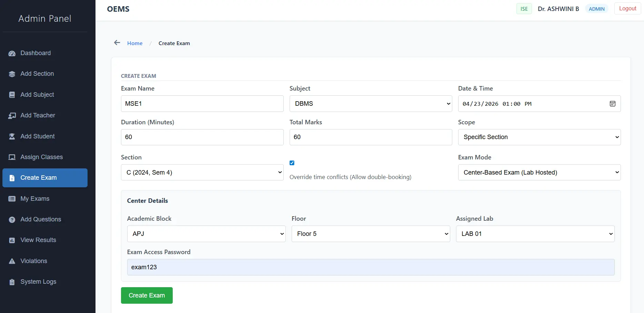The height and width of the screenshot is (313, 644).
Task: Click the Dr. ASHWINI B username
Action: [x=559, y=9]
